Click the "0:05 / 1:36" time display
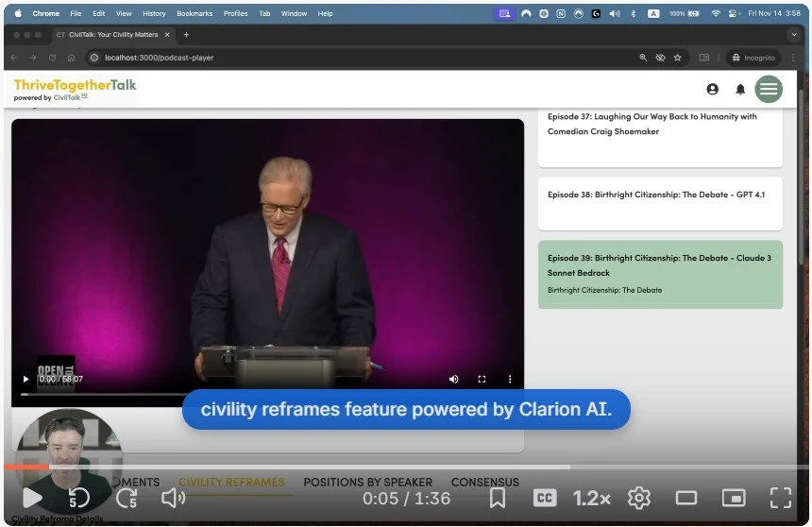Image resolution: width=812 pixels, height=527 pixels. pos(407,499)
